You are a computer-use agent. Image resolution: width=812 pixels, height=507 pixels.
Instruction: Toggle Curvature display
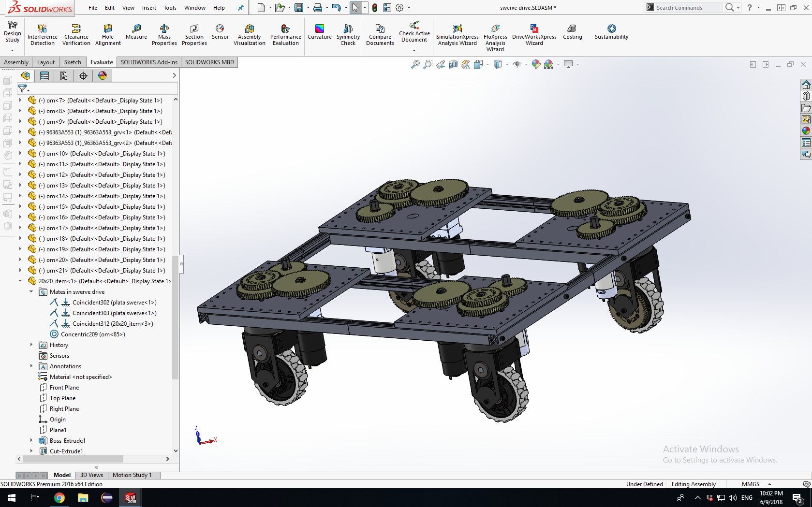[x=320, y=32]
